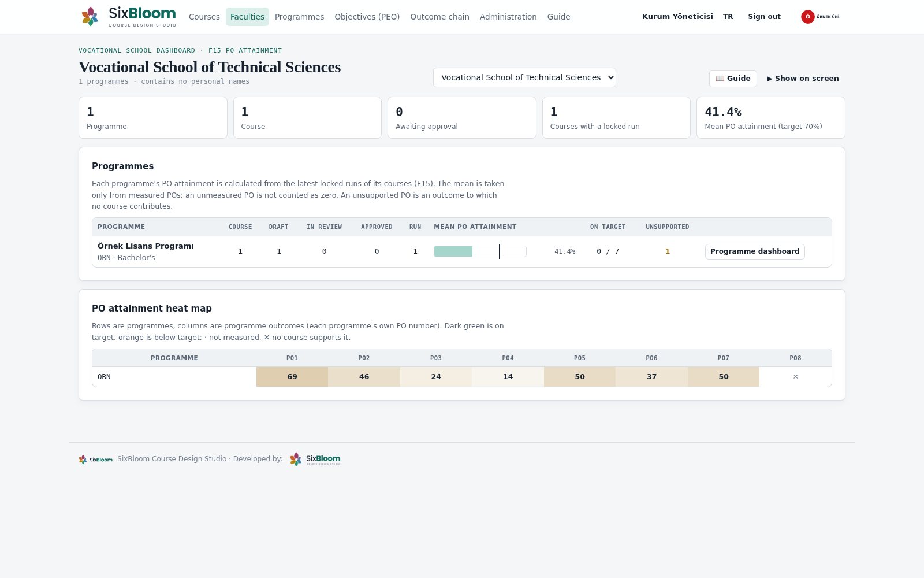Click the Course stat card
924x578 pixels.
click(x=307, y=118)
